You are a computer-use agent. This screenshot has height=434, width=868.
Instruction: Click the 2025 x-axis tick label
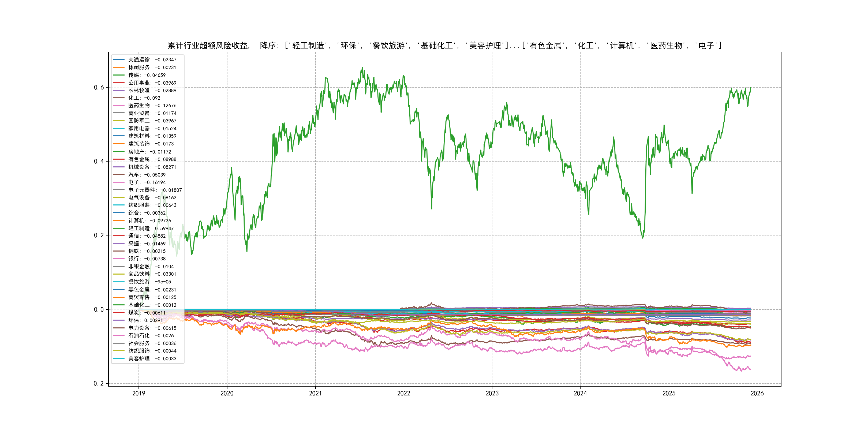(x=669, y=393)
